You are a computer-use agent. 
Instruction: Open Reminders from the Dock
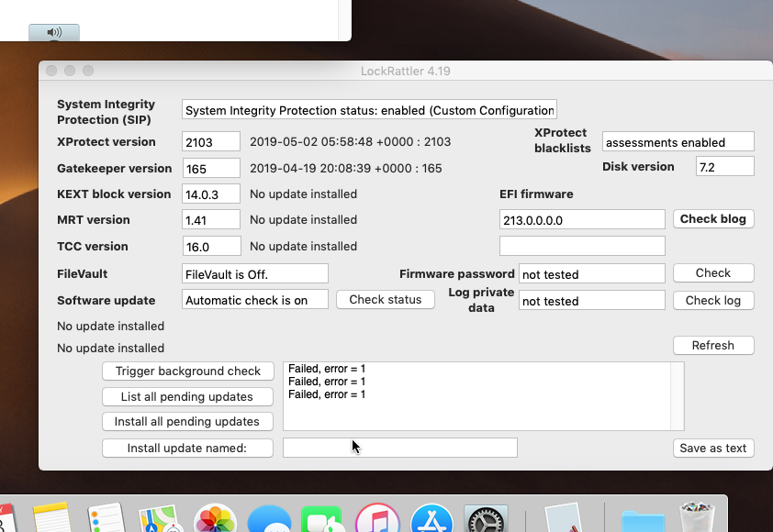tap(106, 518)
